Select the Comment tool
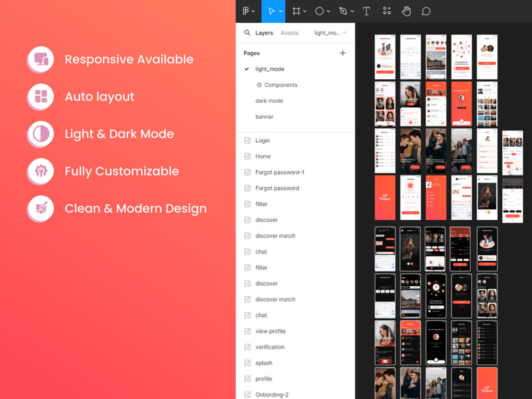The width and height of the screenshot is (532, 399). (x=426, y=11)
